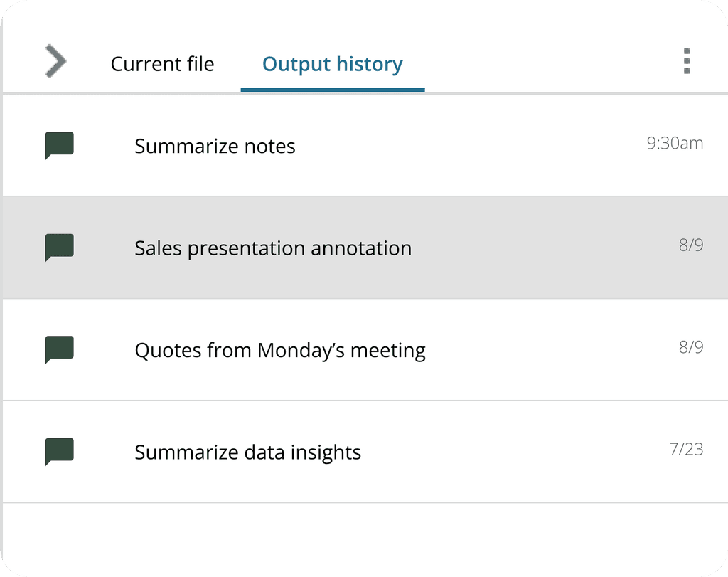
Task: Click the 8/9 date on Quotes from Monday's row
Action: pos(690,347)
